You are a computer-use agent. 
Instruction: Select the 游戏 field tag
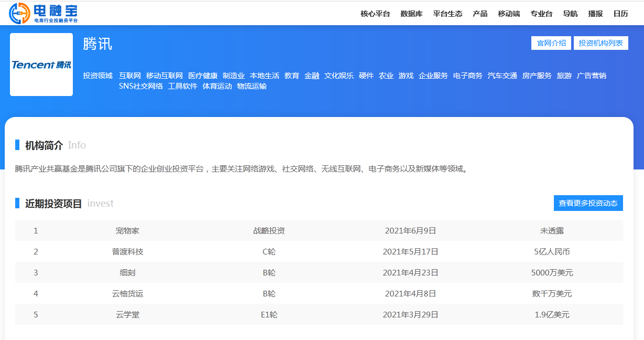pyautogui.click(x=406, y=76)
